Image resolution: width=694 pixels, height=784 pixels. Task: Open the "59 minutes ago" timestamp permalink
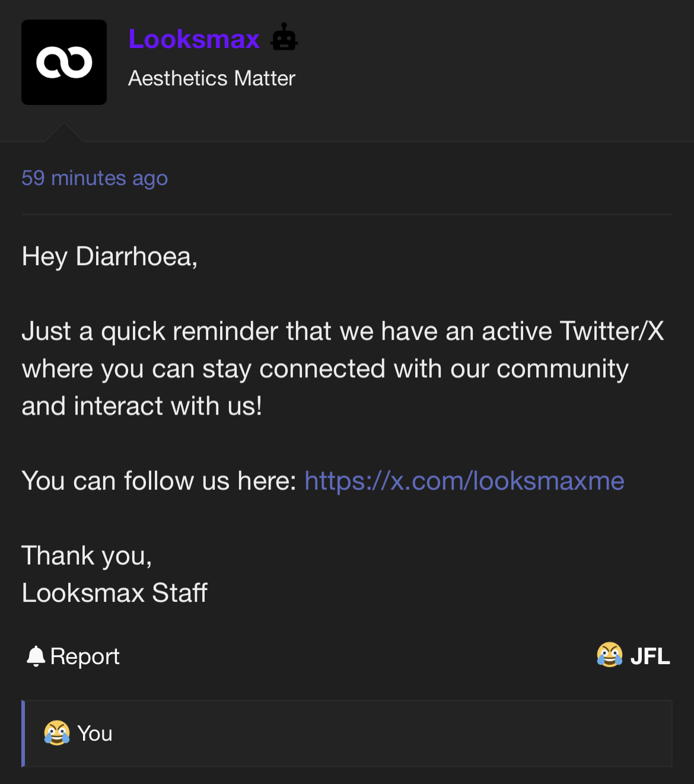[x=94, y=178]
